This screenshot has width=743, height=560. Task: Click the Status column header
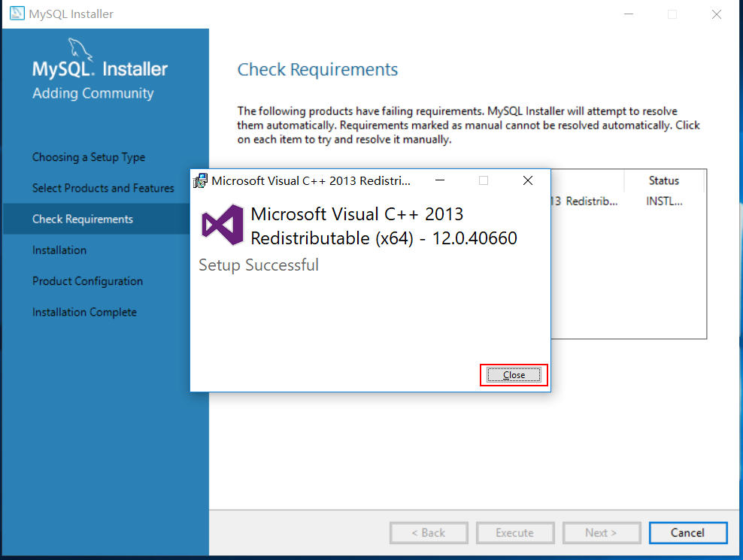pos(663,180)
